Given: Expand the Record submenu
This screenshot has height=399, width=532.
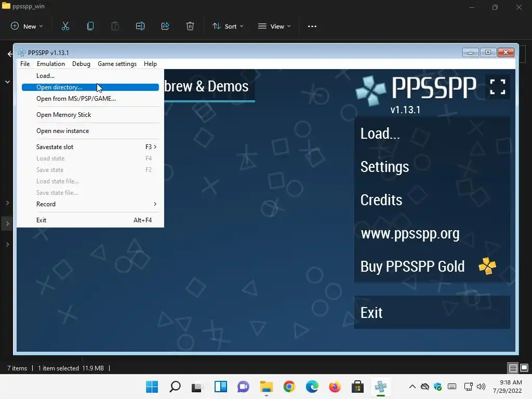Looking at the screenshot, I should [90, 204].
